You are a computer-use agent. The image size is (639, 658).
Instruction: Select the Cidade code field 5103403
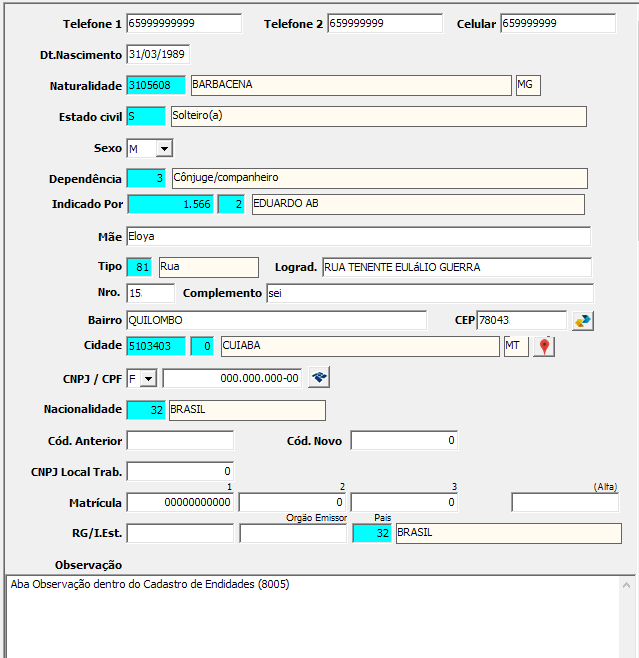click(x=156, y=346)
